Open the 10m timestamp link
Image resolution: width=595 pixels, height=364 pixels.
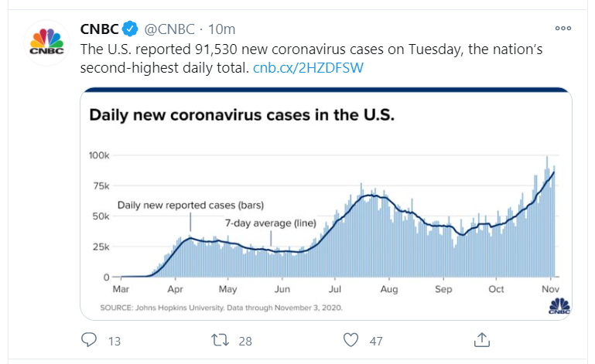point(222,29)
